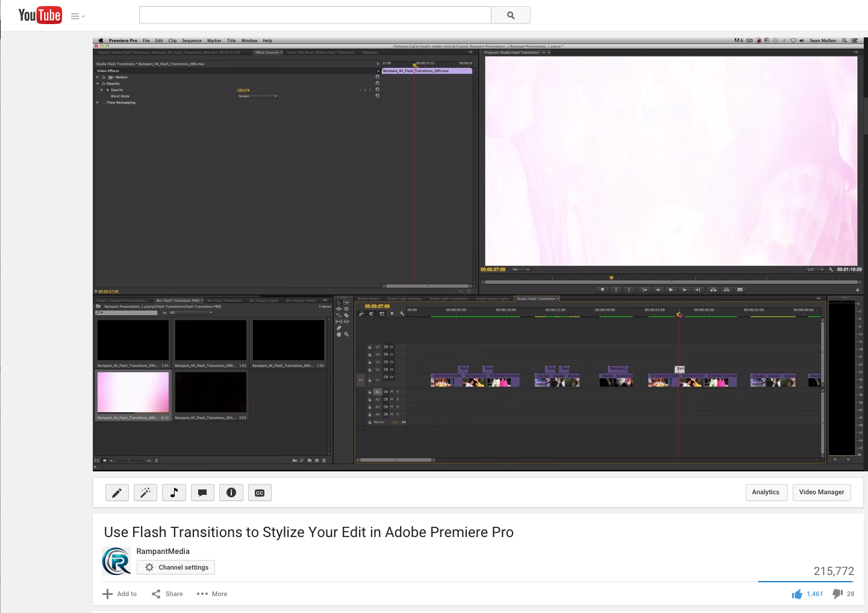Open the Window menu
868x613 pixels.
tap(249, 40)
